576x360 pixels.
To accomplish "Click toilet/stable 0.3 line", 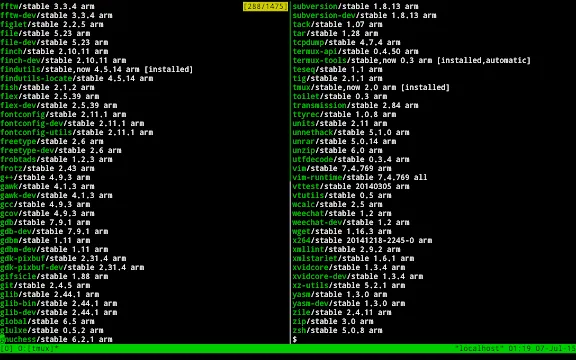I will [339, 96].
